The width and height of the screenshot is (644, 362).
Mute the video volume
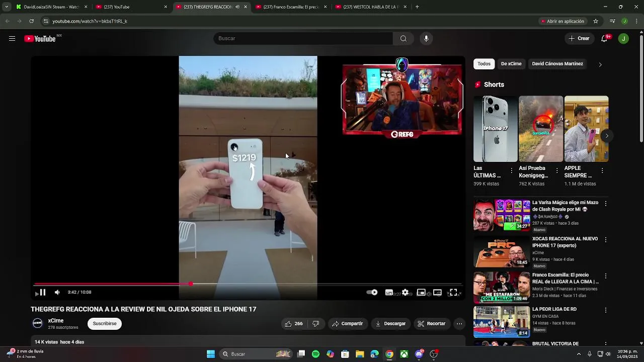57,292
